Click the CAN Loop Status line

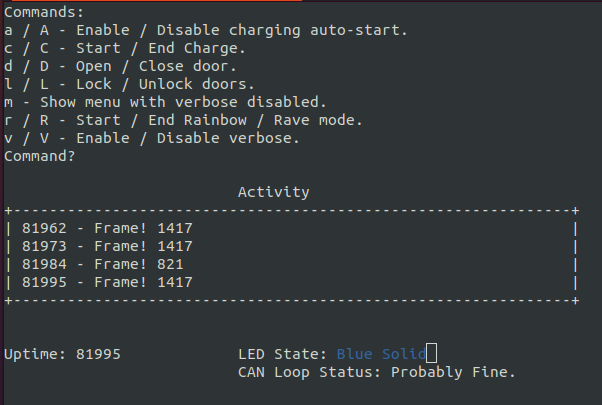pyautogui.click(x=376, y=372)
